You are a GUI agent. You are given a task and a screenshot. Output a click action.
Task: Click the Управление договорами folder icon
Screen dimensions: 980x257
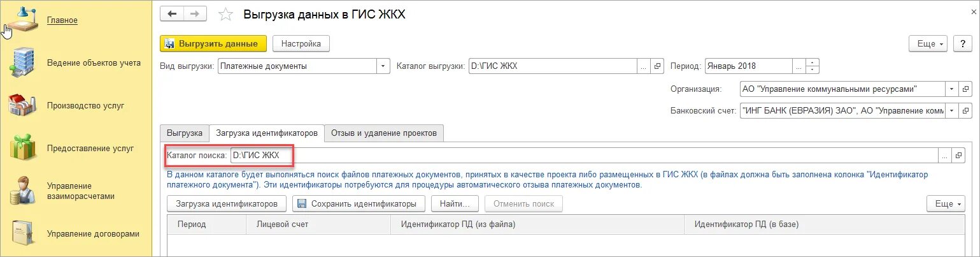pyautogui.click(x=23, y=233)
